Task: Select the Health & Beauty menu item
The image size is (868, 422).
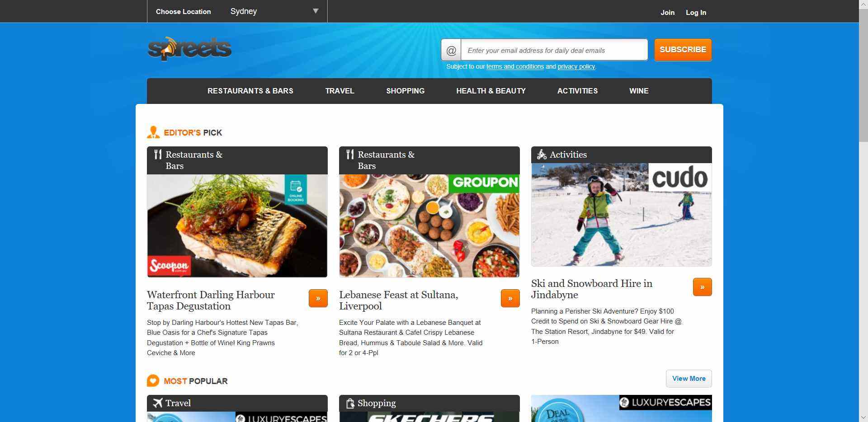Action: point(491,91)
